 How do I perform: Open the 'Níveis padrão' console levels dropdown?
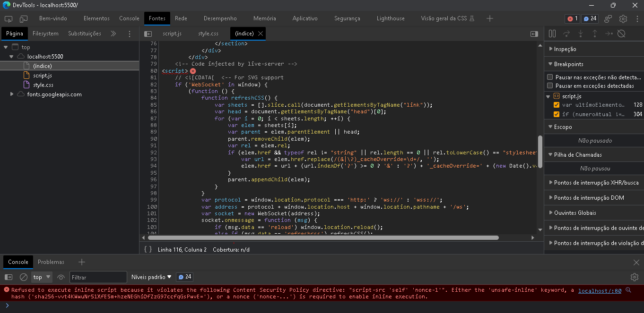click(x=151, y=277)
